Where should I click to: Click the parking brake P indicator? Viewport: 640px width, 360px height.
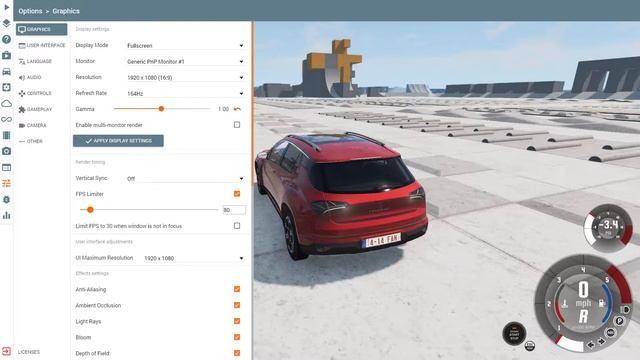619,321
